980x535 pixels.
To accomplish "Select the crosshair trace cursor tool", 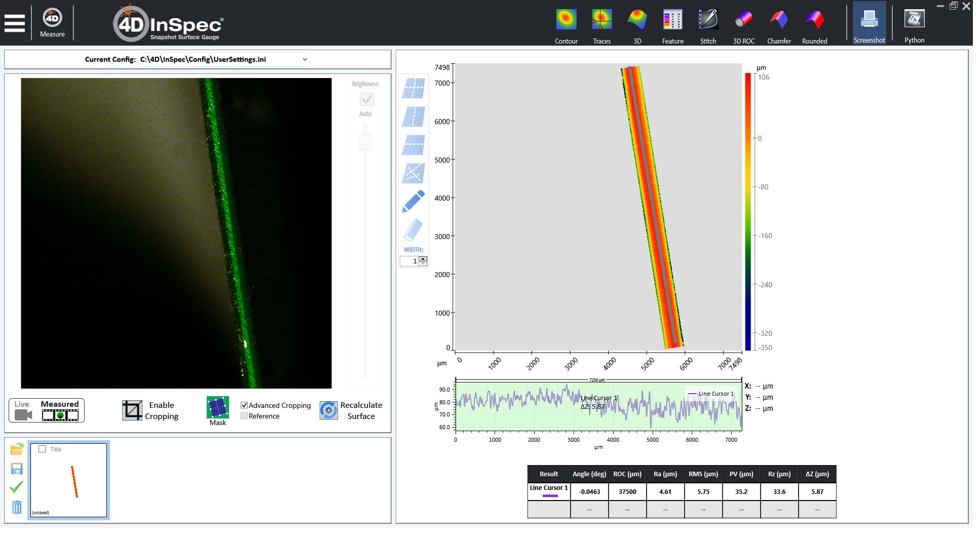I will tap(413, 88).
